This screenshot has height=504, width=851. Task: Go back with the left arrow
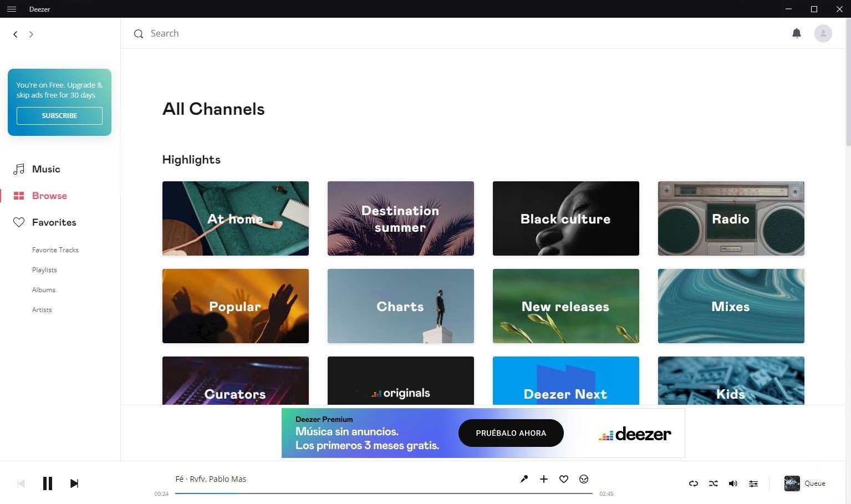click(x=16, y=34)
